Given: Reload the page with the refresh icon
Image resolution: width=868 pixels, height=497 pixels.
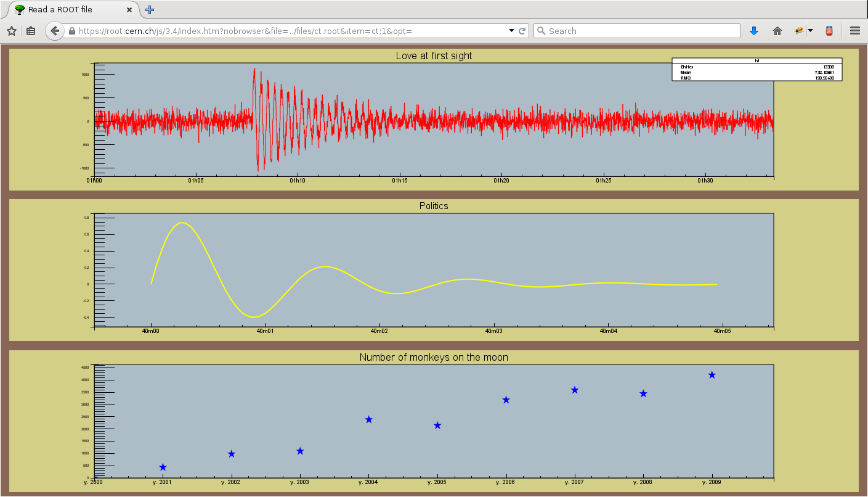Looking at the screenshot, I should (522, 31).
